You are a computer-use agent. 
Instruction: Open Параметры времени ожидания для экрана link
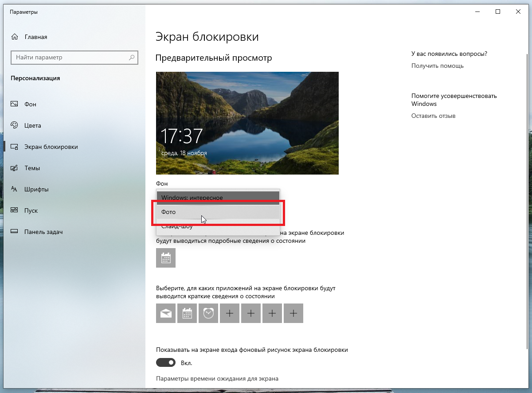click(x=217, y=379)
